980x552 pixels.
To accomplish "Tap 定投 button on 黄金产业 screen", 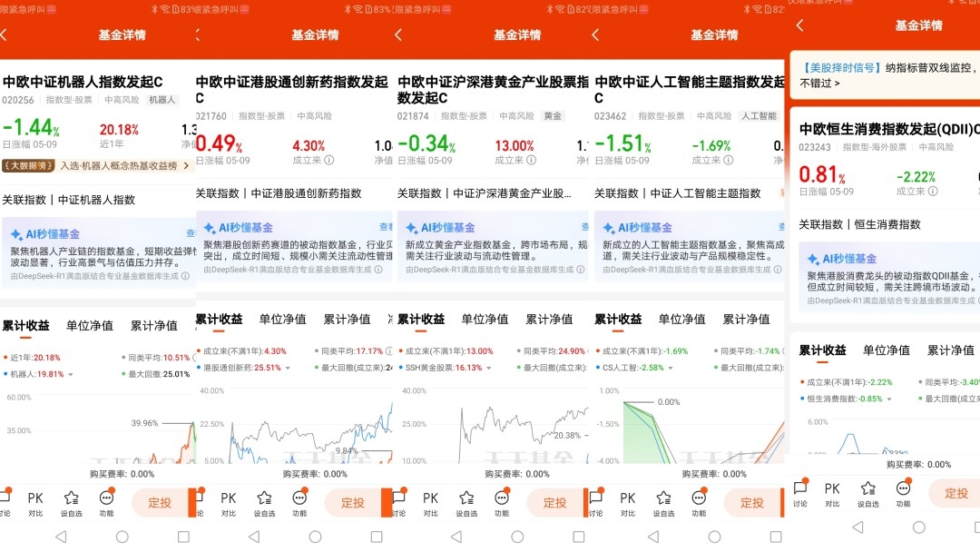I will [555, 503].
